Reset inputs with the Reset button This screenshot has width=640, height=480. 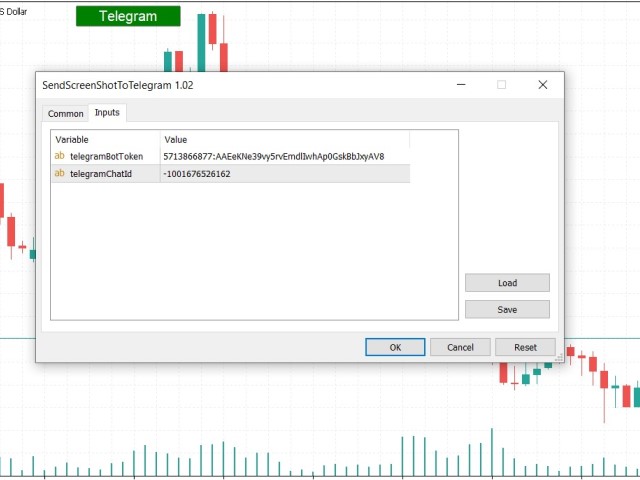[x=525, y=347]
